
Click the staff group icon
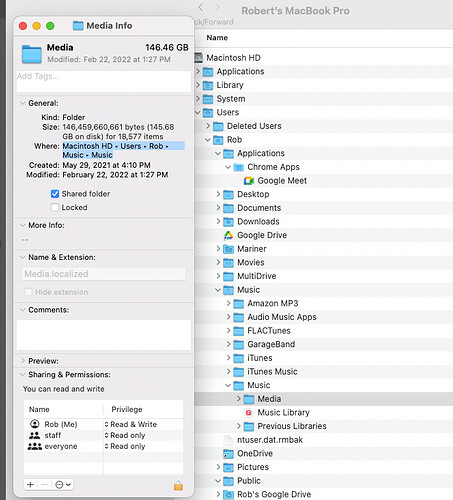(x=35, y=435)
